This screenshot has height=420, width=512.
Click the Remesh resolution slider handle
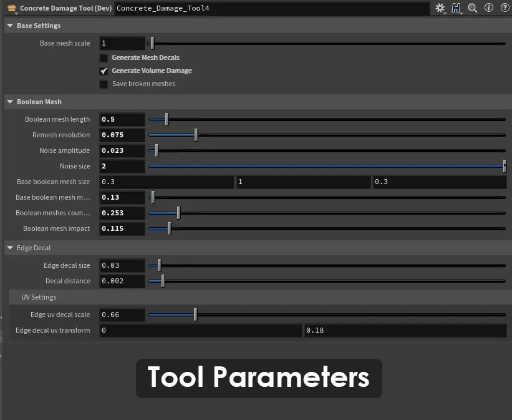pyautogui.click(x=196, y=135)
